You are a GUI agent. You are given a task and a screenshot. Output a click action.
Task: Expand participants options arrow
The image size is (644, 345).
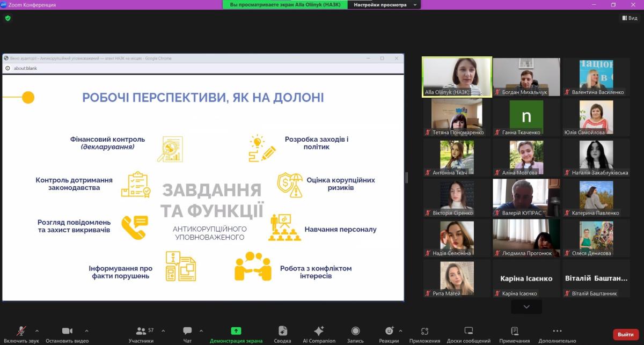(163, 331)
